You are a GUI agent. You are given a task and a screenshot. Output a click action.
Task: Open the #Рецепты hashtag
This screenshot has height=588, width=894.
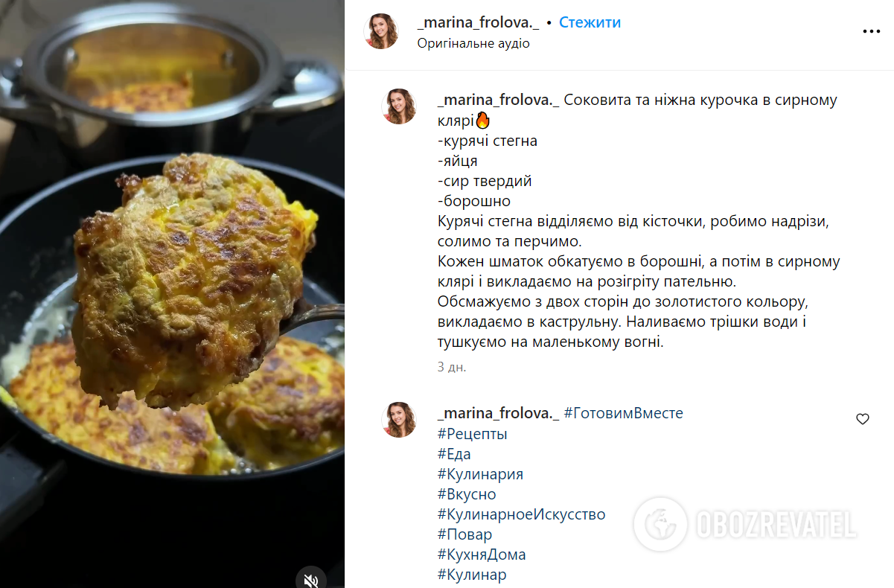click(472, 433)
